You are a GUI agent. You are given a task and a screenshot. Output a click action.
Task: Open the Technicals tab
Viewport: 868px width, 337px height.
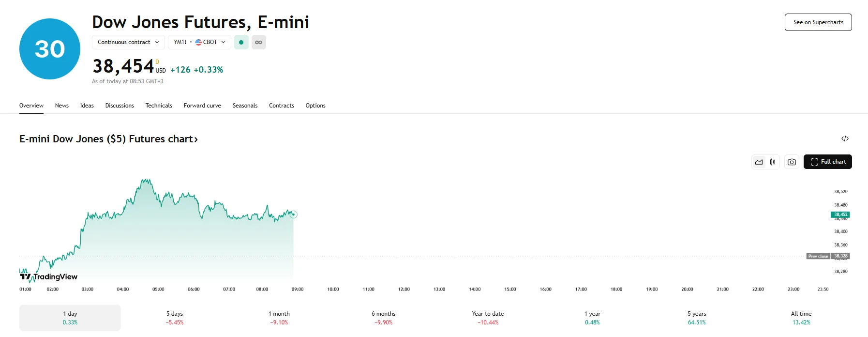click(159, 106)
